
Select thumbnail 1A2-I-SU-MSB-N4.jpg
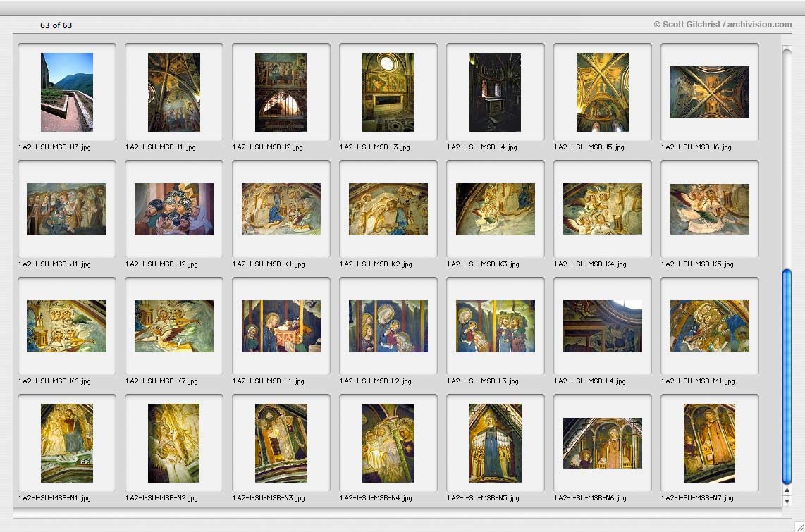click(x=388, y=443)
